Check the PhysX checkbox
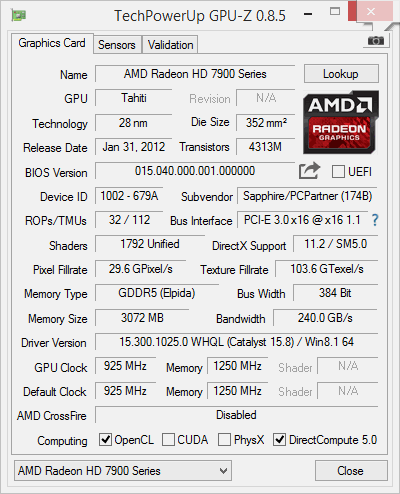The width and height of the screenshot is (400, 494). pos(224,440)
